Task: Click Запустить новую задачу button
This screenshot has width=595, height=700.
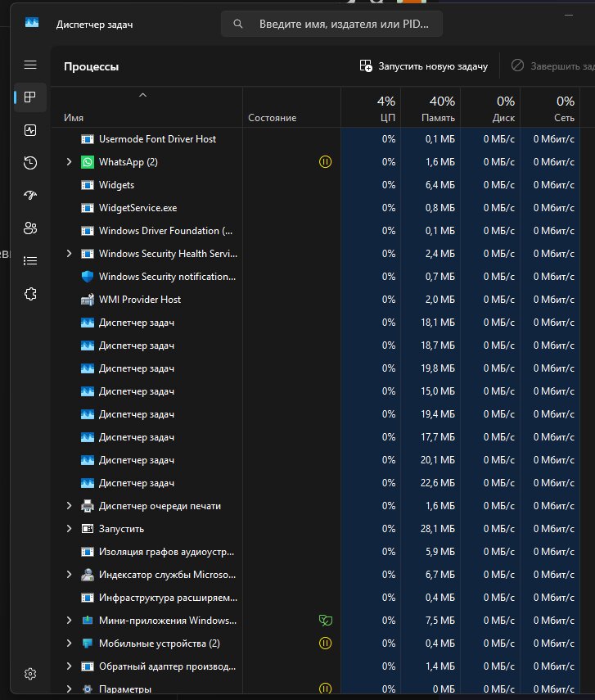Action: pos(424,66)
